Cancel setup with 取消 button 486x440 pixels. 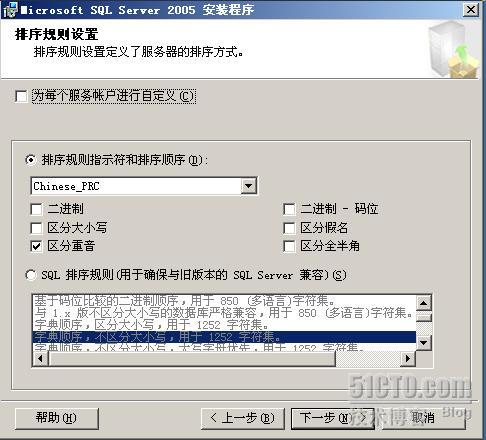point(423,418)
